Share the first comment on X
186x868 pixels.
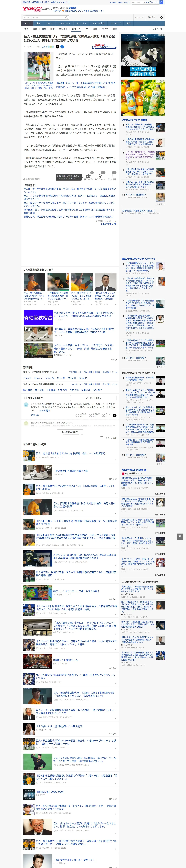114,415
